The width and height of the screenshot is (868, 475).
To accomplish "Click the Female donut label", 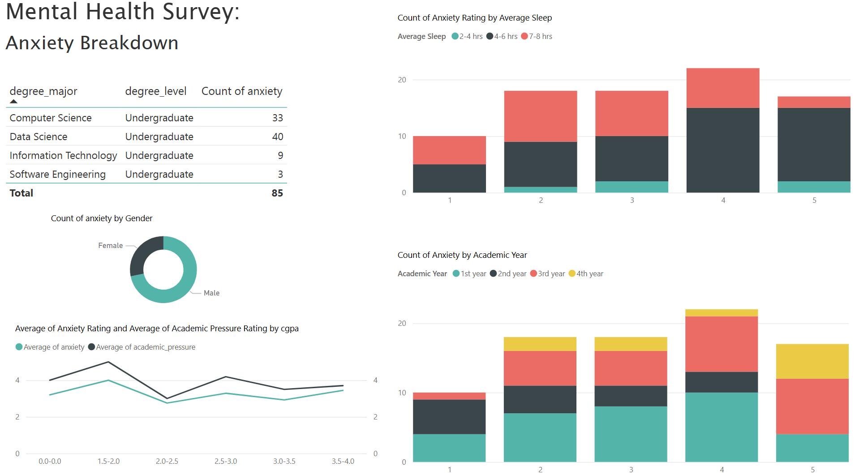I will (x=111, y=245).
